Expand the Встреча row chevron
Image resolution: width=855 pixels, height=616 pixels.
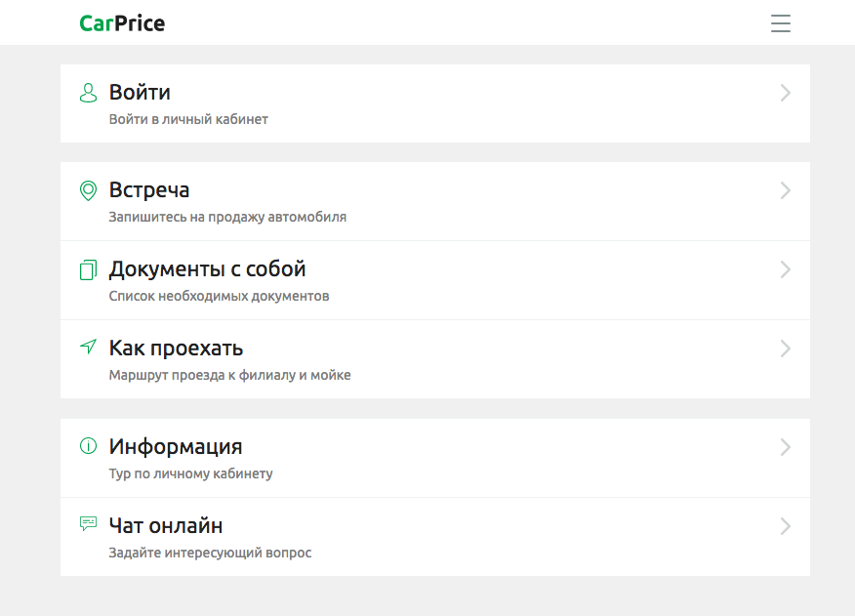785,191
